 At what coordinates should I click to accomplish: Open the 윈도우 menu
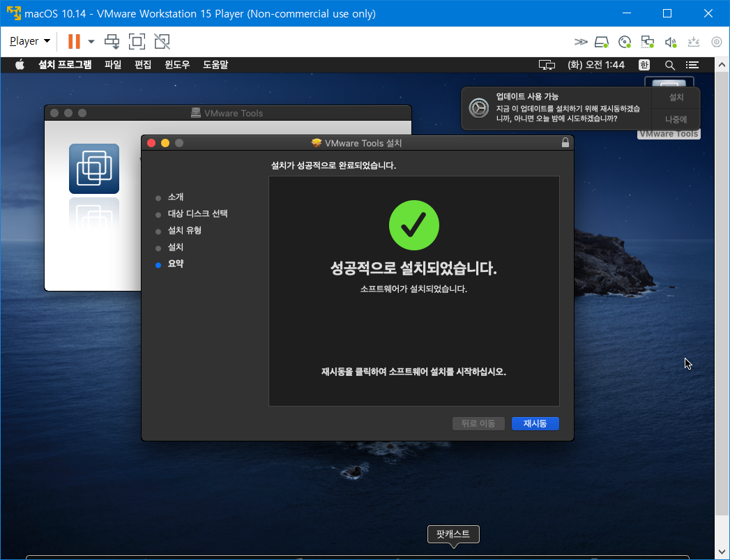point(177,65)
